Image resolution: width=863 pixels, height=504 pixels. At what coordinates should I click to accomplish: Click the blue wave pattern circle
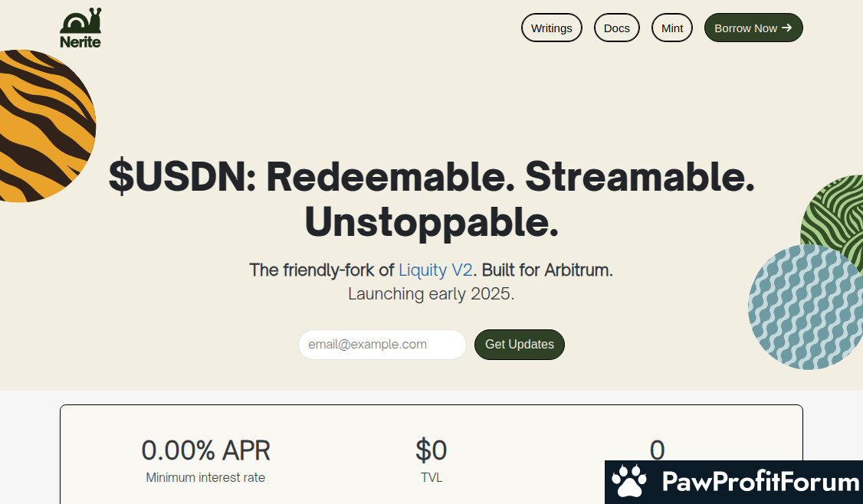tap(805, 306)
